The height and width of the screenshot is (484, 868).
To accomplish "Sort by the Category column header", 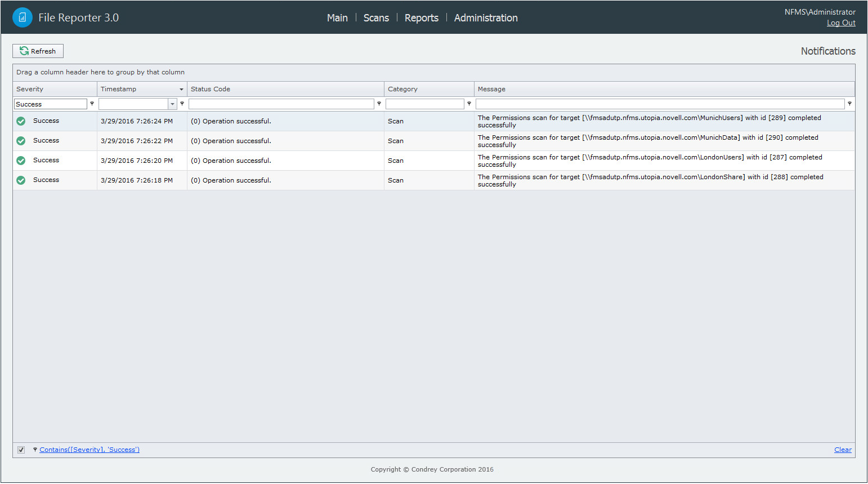I will [429, 89].
